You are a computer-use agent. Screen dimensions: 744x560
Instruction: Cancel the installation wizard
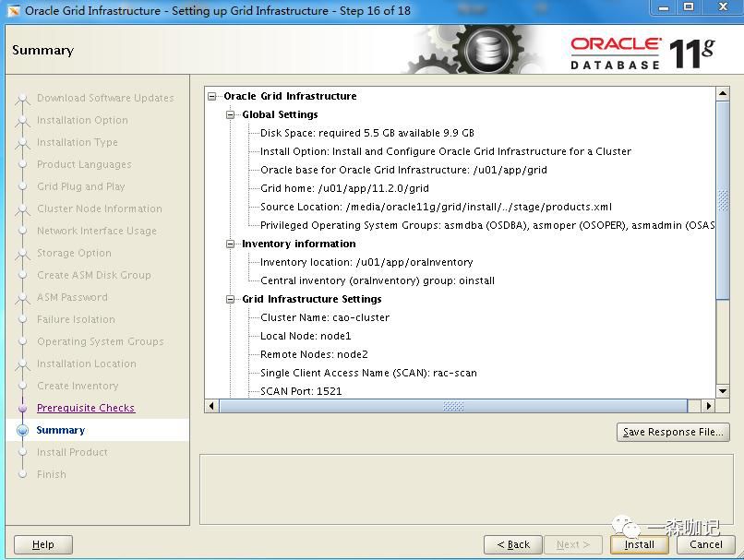[x=705, y=544]
